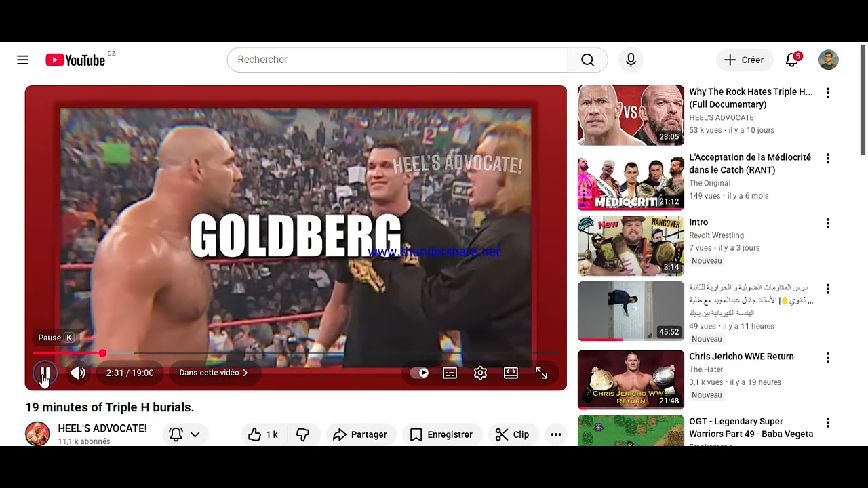
Task: Open the OGT Legendary Super Warriors thumbnail
Action: pos(631,430)
